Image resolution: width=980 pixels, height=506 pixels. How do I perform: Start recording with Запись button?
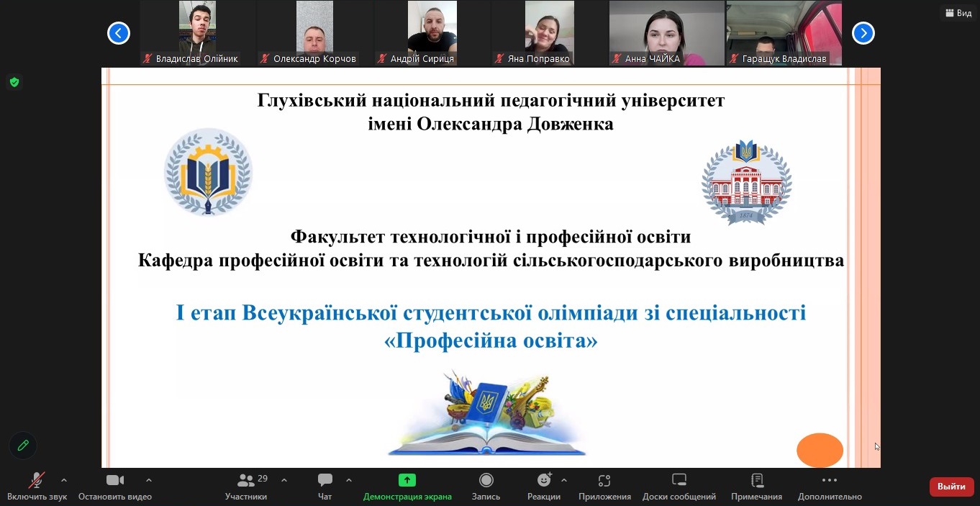[486, 481]
